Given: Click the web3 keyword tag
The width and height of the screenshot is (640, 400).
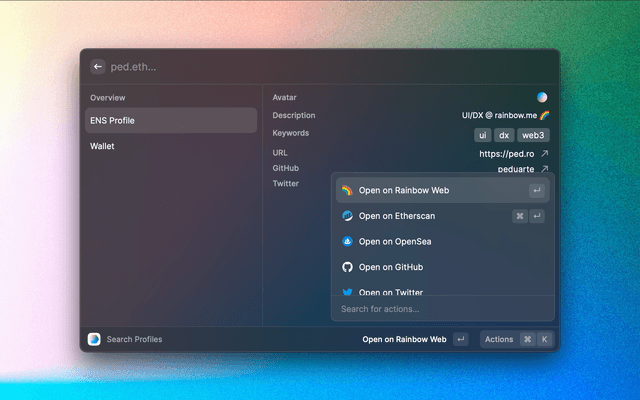Looking at the screenshot, I should 533,135.
